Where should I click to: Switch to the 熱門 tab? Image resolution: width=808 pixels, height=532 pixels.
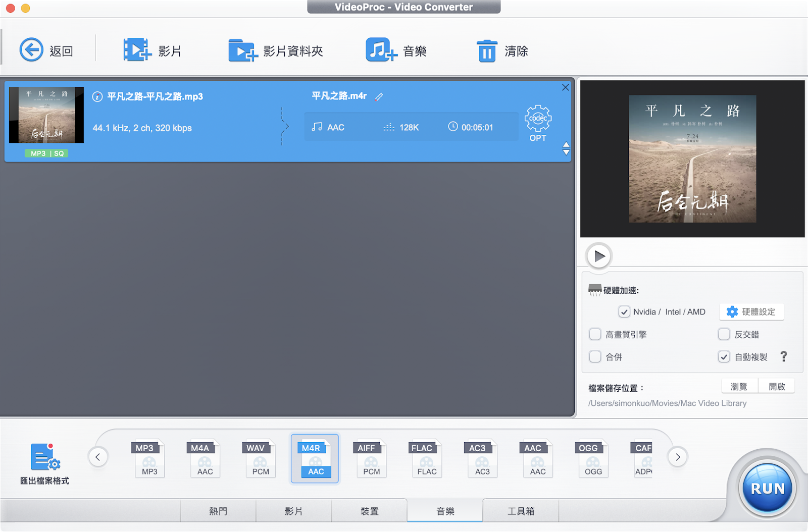tap(218, 511)
